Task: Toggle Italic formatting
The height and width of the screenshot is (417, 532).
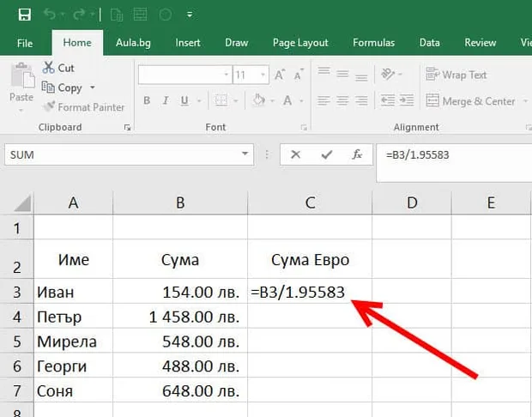Action: (166, 100)
